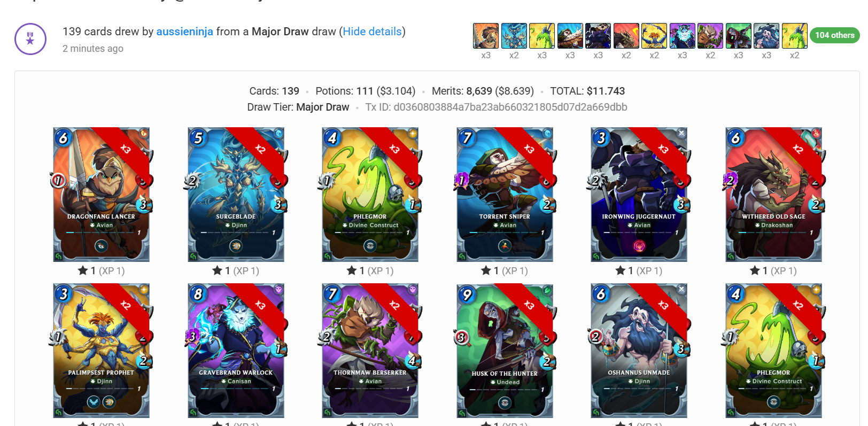Select the Surgeblade header thumbnail
The width and height of the screenshot is (868, 426).
coord(514,36)
